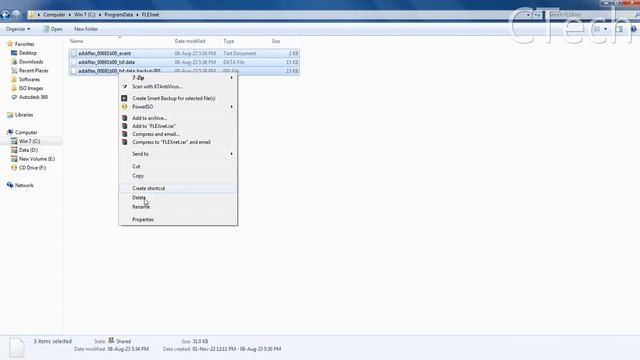
Task: Toggle the preview pane button
Action: [x=619, y=29]
